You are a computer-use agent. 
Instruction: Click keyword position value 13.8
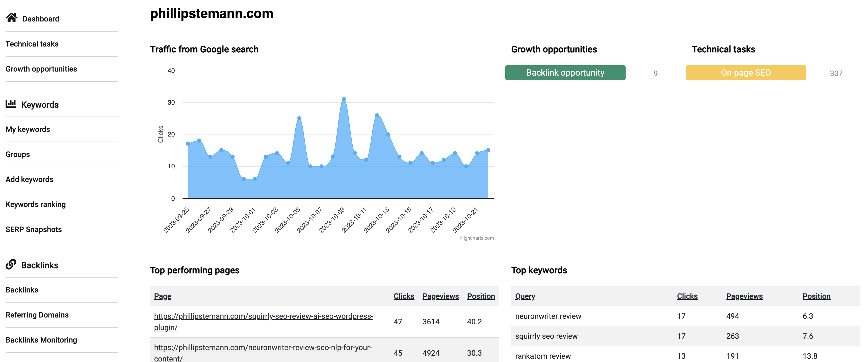click(810, 356)
